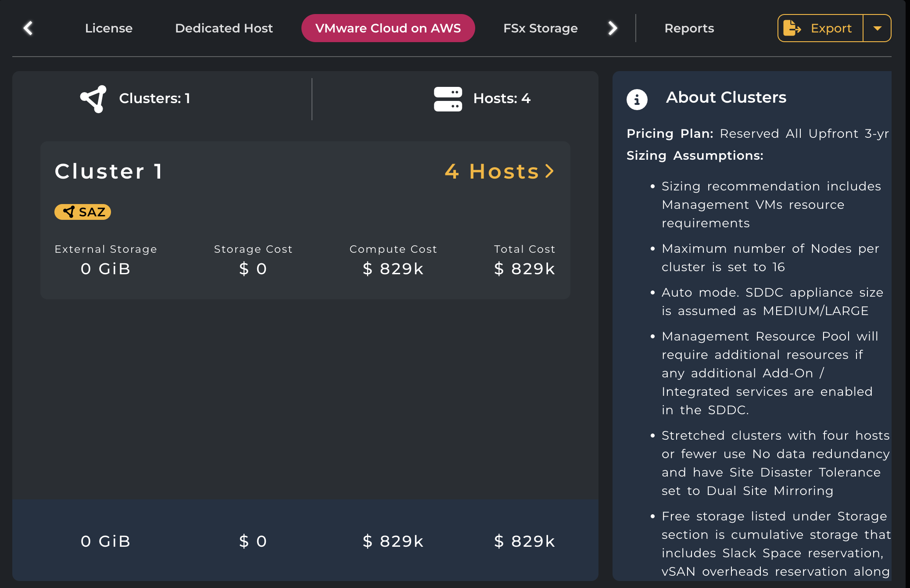Click the About Clusters info icon

[637, 99]
